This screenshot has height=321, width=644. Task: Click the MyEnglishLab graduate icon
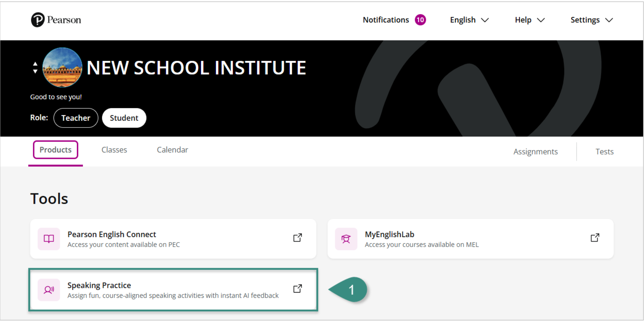pyautogui.click(x=346, y=239)
